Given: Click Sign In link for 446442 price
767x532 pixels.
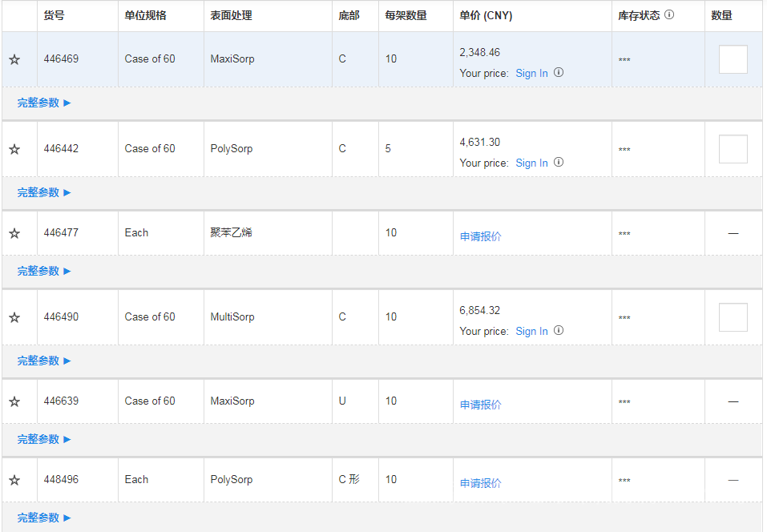Looking at the screenshot, I should 531,163.
